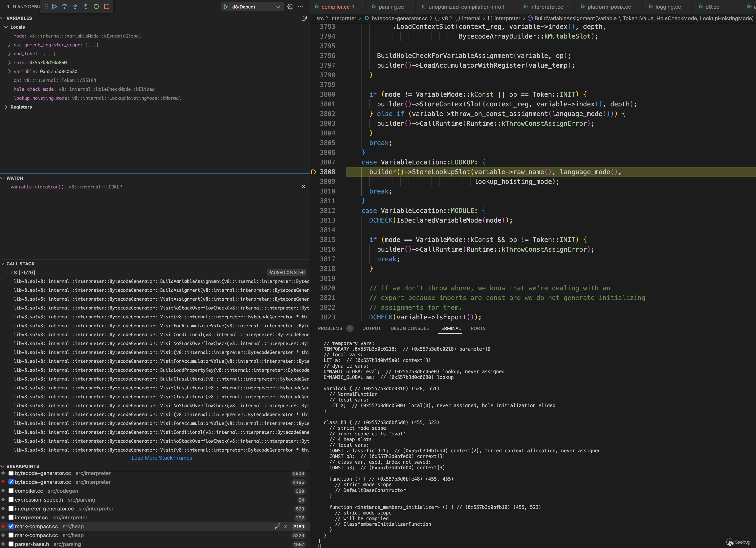Expand the Registers tree node
The width and height of the screenshot is (756, 548).
pos(6,107)
